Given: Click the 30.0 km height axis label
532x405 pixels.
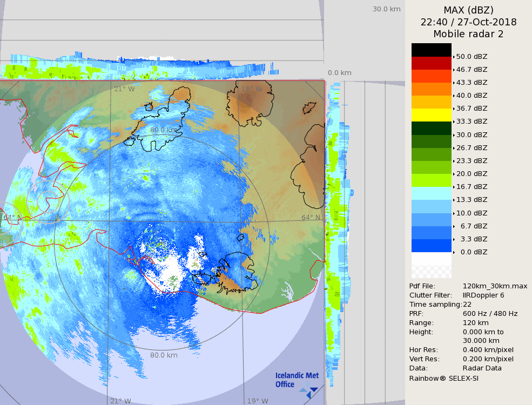Looking at the screenshot, I should pos(386,9).
